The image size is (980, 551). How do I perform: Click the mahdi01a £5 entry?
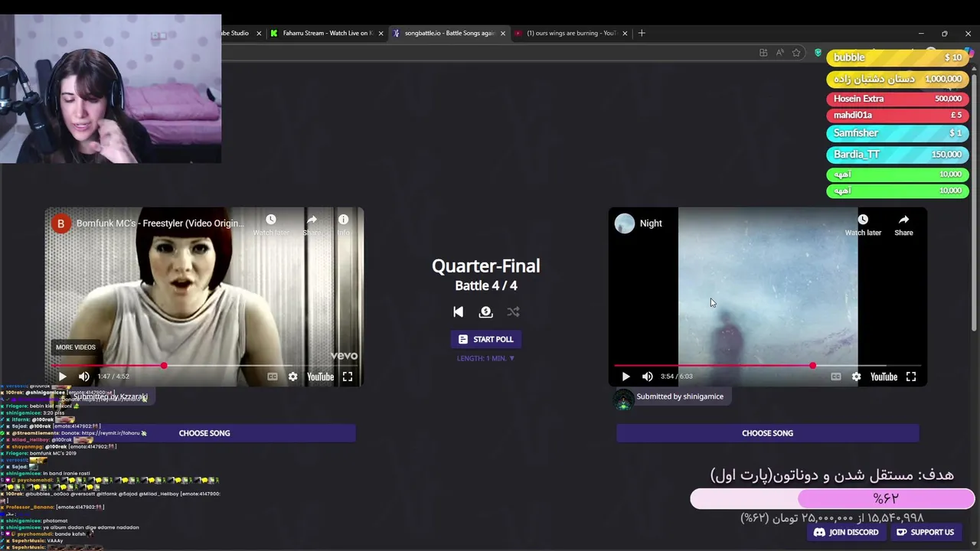(897, 115)
